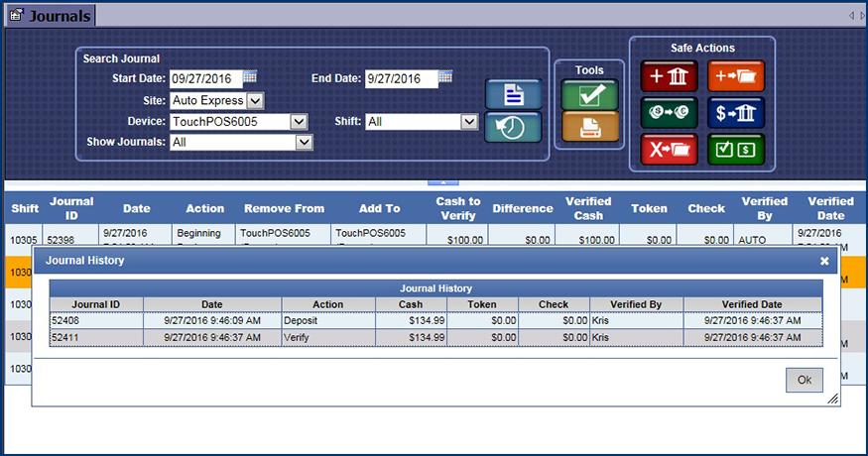Click the dark red plus-bank safe action

click(x=669, y=77)
